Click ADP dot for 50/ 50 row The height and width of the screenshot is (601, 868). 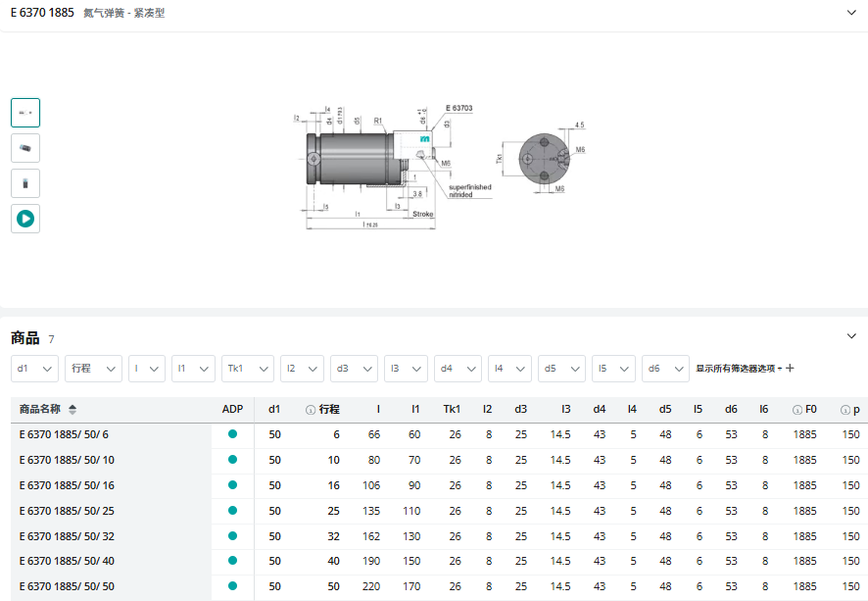[x=232, y=585]
